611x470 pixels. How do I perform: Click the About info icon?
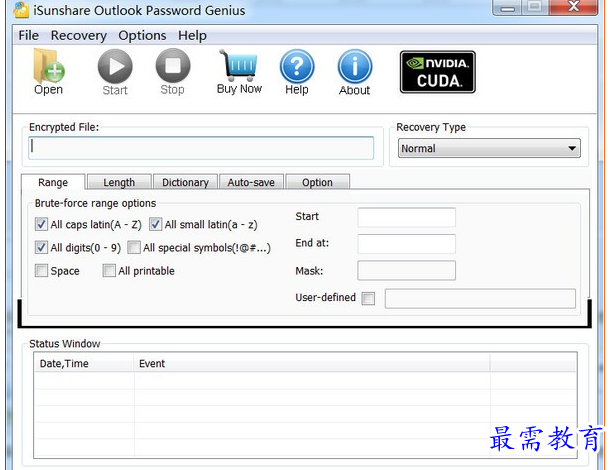[x=355, y=72]
